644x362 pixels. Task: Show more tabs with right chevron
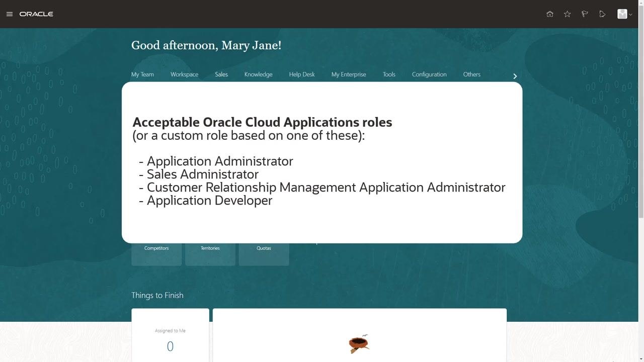coord(515,76)
